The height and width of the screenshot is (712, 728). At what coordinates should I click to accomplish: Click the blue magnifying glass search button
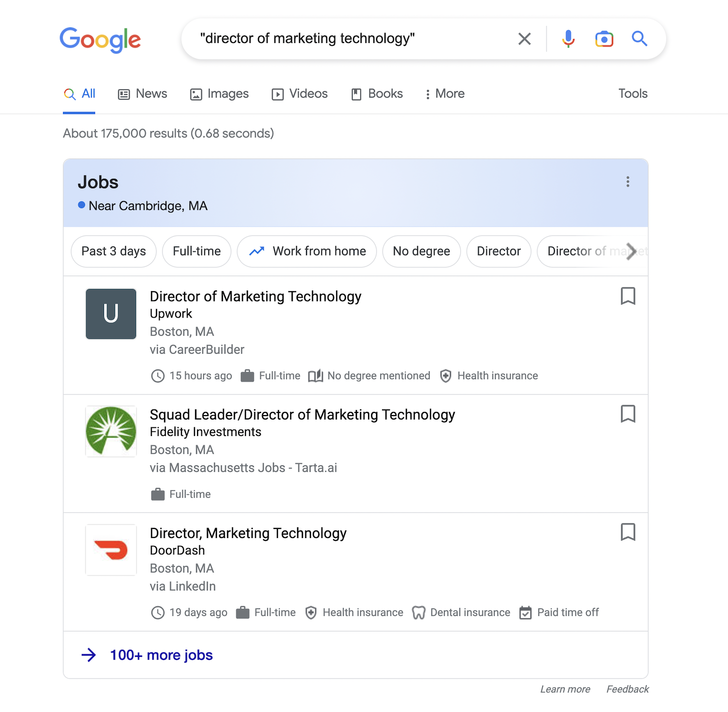639,38
